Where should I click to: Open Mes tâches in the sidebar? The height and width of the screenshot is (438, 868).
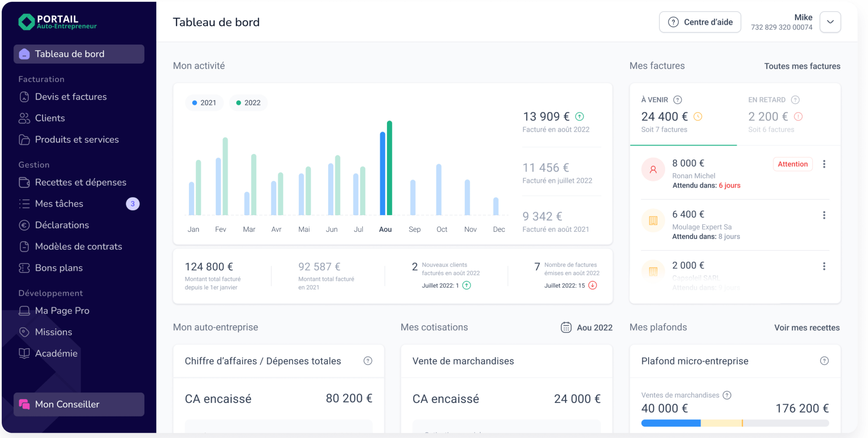point(59,204)
